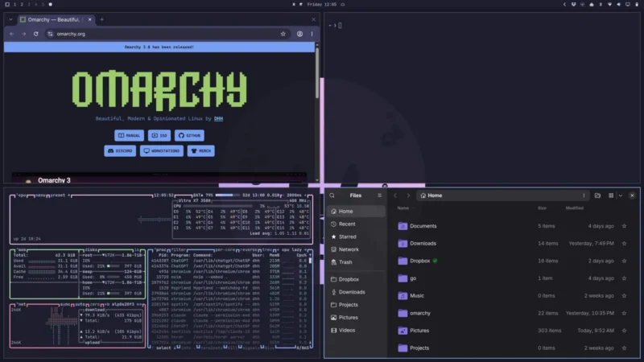Star the Downloads folder row
Screen dimensions: 644x362
pos(625,244)
